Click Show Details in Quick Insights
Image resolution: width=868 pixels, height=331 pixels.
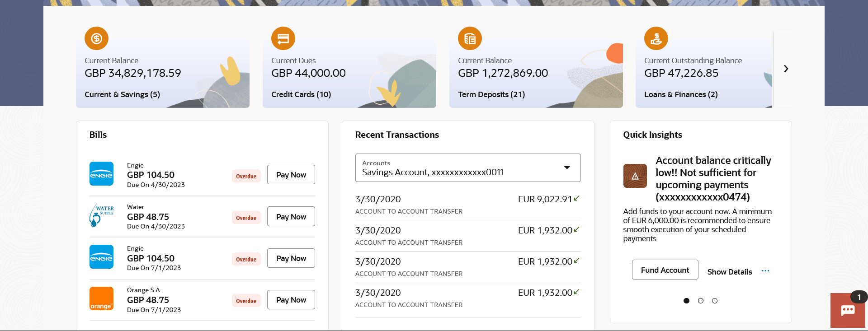point(729,272)
